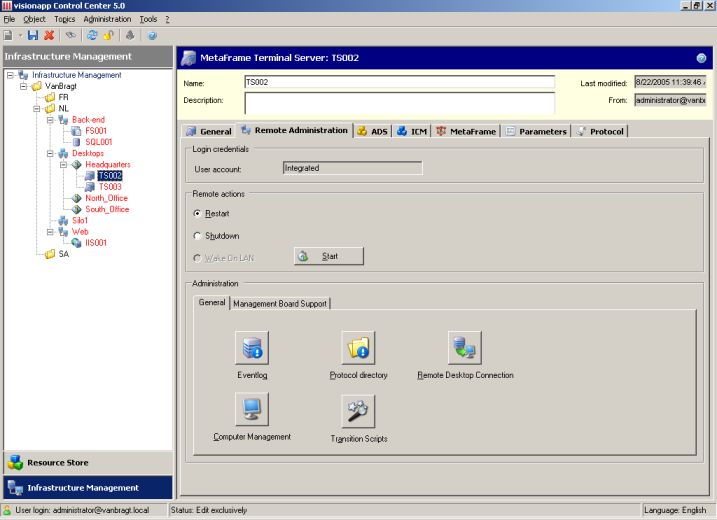Click the Silo1 node icon

pos(63,220)
